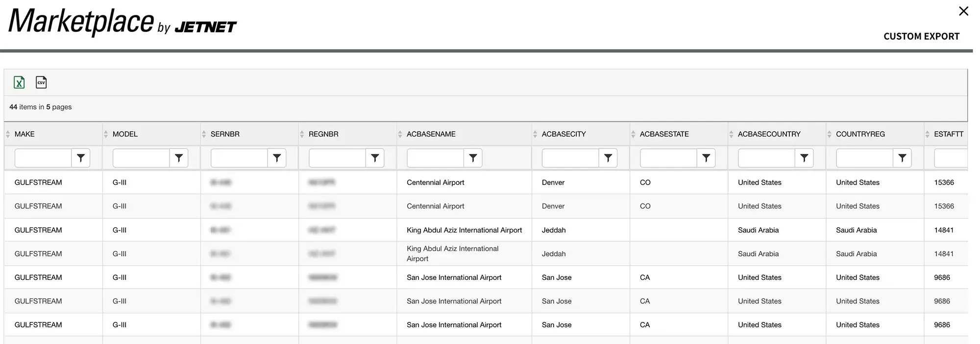
Task: Open the filter menu for MODEL column
Action: pos(179,158)
